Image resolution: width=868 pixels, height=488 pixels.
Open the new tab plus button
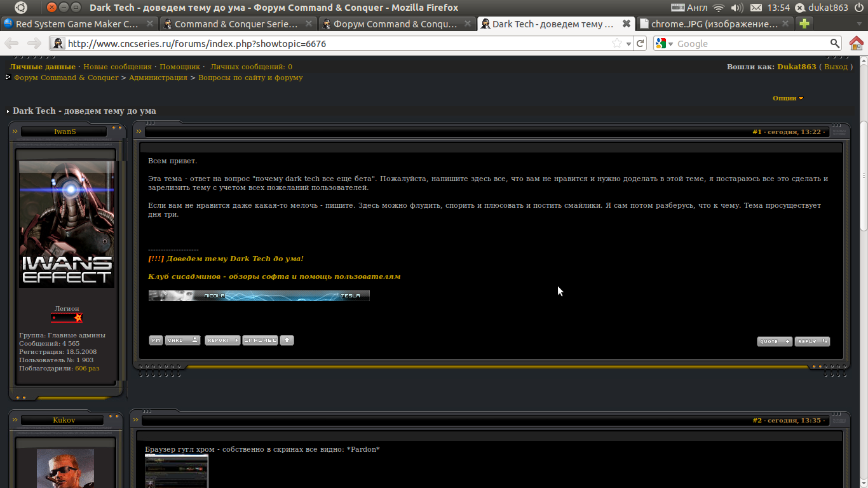pyautogui.click(x=804, y=24)
